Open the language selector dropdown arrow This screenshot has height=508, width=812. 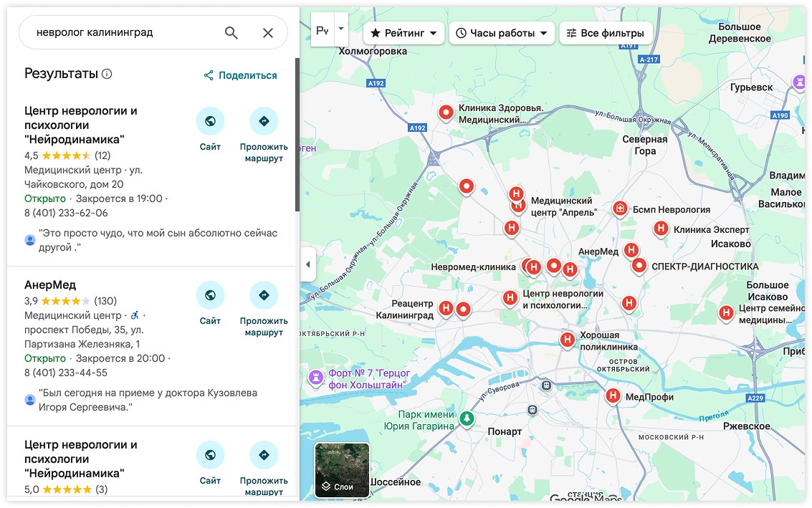(x=341, y=29)
